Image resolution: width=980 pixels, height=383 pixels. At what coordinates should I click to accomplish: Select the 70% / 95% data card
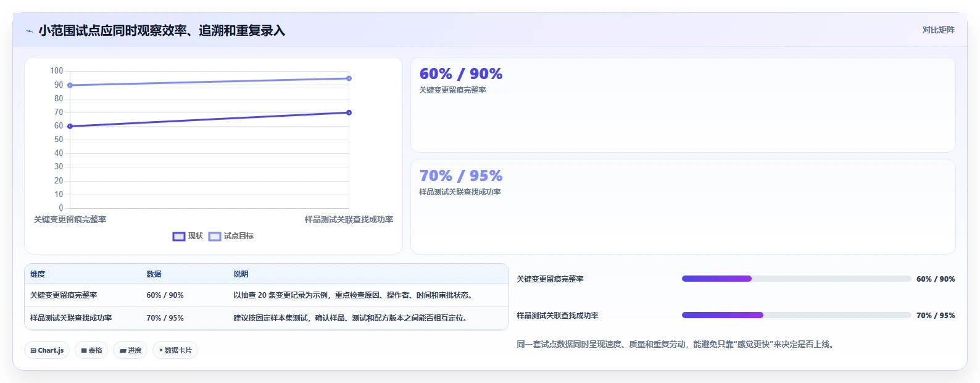[683, 207]
